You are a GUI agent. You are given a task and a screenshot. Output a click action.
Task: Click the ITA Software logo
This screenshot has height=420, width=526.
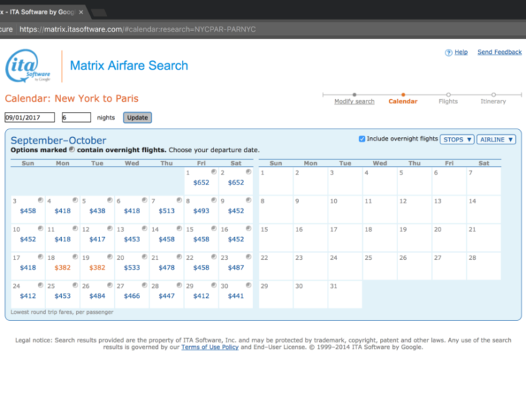click(x=28, y=66)
